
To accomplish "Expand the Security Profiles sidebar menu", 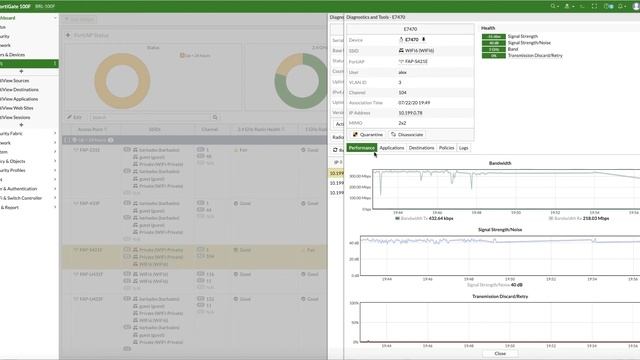I will point(29,170).
